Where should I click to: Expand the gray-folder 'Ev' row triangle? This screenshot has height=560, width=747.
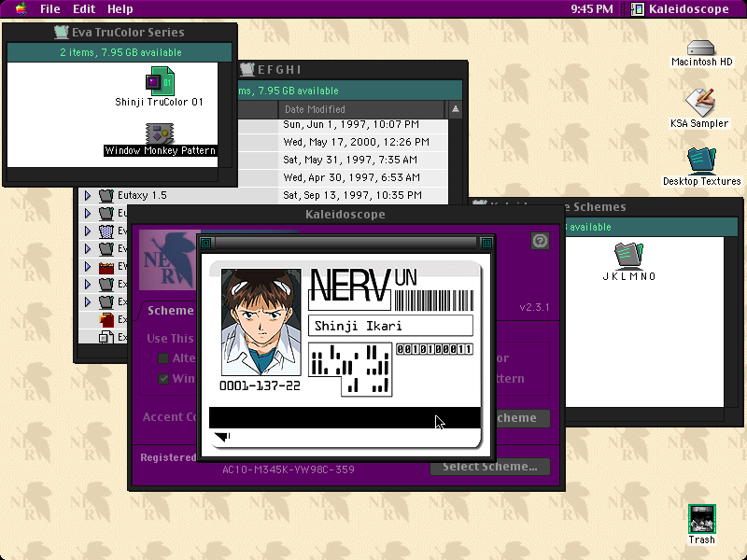coord(88,248)
